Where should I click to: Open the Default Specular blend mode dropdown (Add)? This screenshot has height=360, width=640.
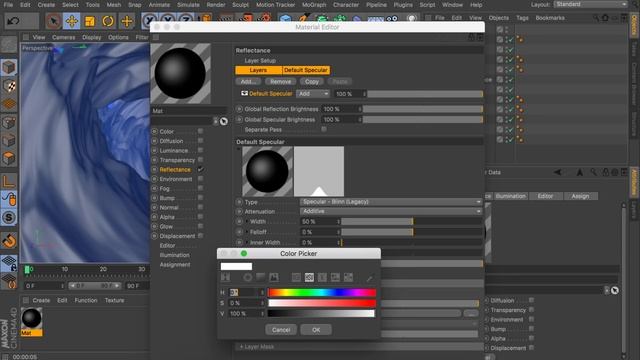313,94
